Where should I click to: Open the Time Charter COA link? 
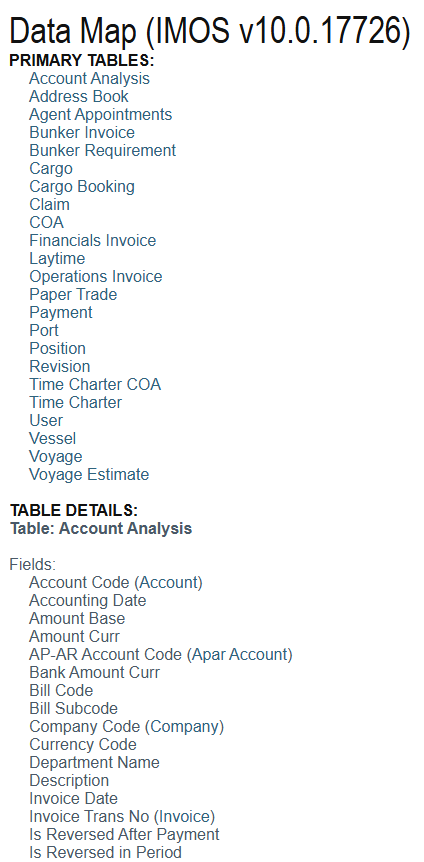(95, 385)
